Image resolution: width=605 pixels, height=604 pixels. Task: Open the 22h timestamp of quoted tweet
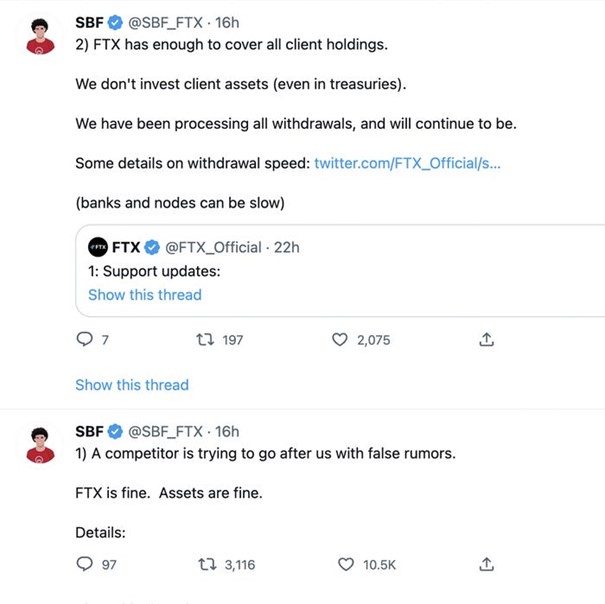pos(286,247)
